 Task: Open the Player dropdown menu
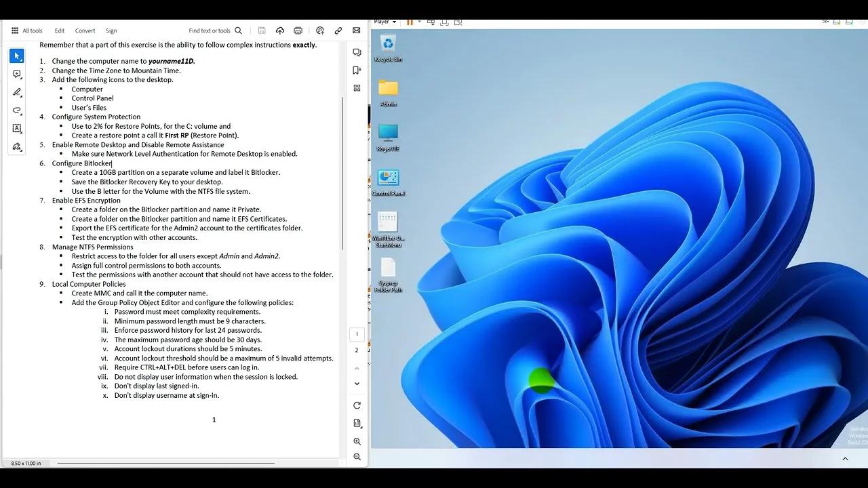[384, 21]
